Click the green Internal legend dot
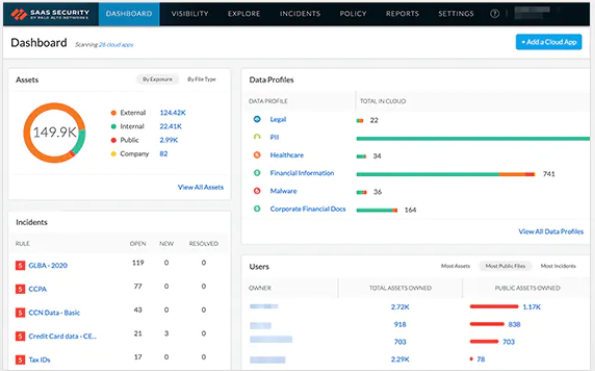Viewport: 595px width, 371px height. pyautogui.click(x=113, y=126)
